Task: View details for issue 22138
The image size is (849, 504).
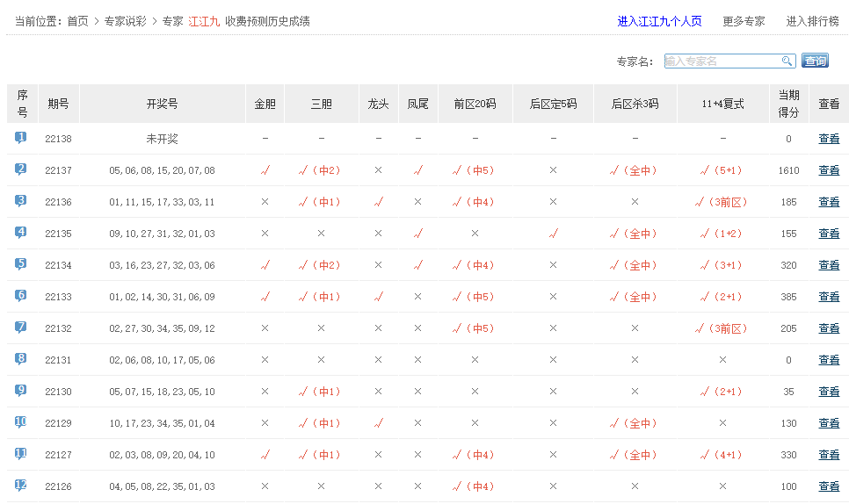Action: click(x=829, y=139)
